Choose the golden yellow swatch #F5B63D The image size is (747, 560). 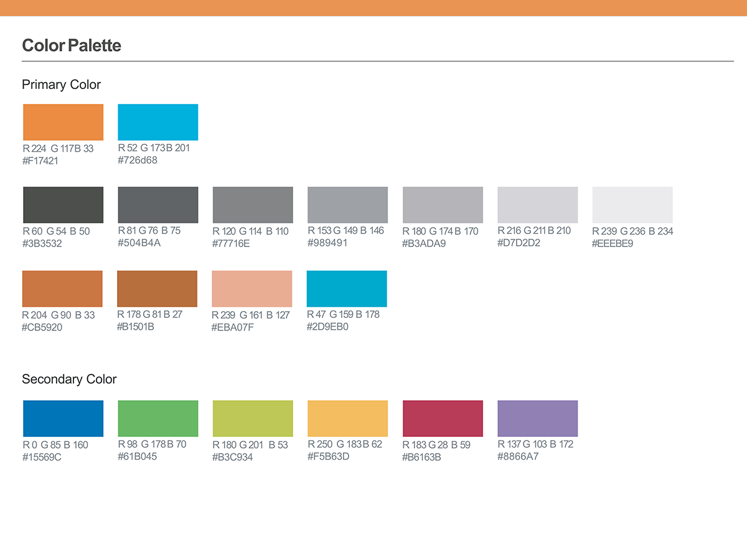click(x=347, y=418)
